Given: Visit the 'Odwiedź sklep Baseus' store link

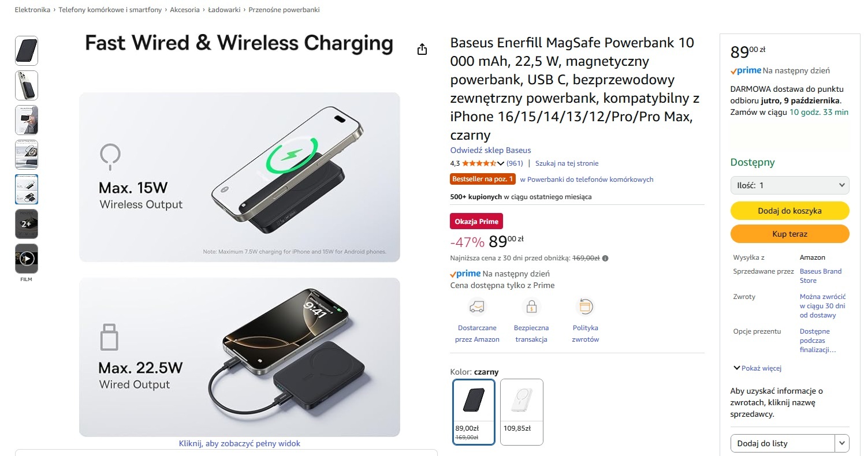Looking at the screenshot, I should [x=490, y=150].
